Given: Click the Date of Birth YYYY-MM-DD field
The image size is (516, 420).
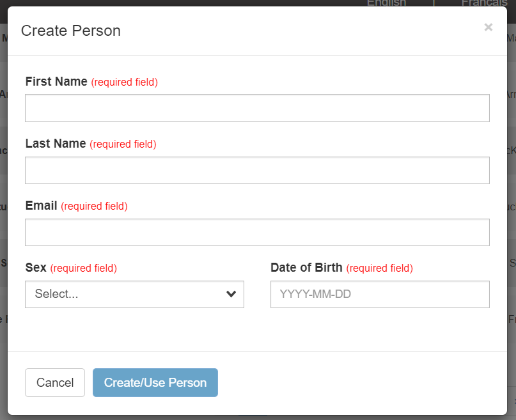Looking at the screenshot, I should click(380, 294).
